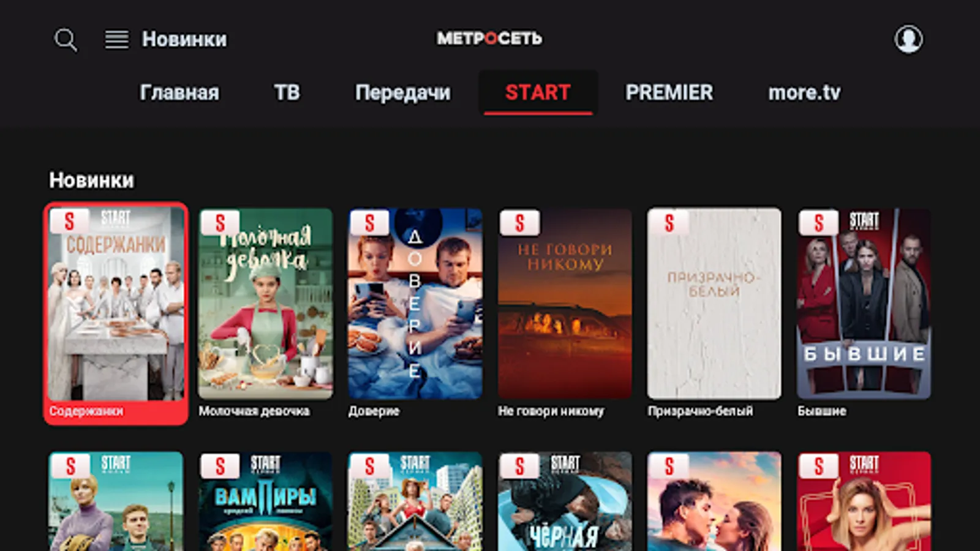
Task: Open the Вампиры poster in second row
Action: point(265,501)
